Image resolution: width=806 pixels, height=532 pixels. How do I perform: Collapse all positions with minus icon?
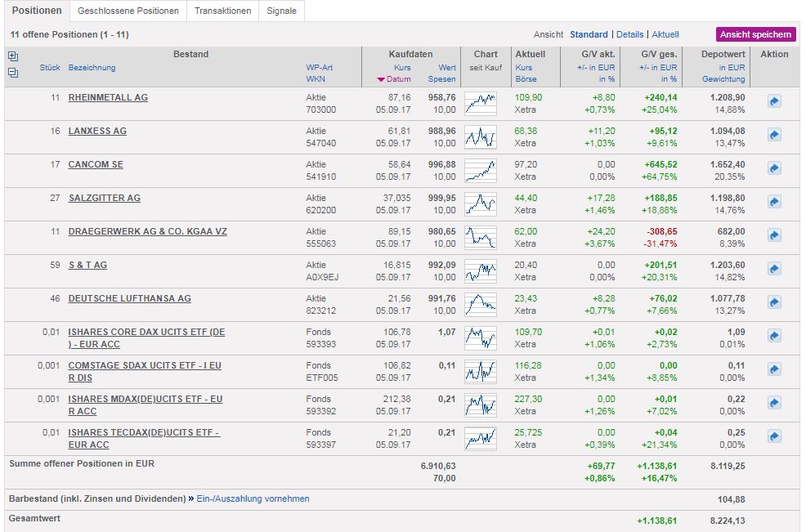click(12, 72)
